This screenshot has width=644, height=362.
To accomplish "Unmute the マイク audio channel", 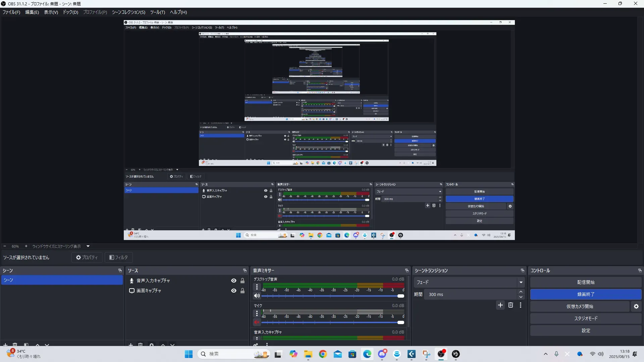I will tap(257, 322).
